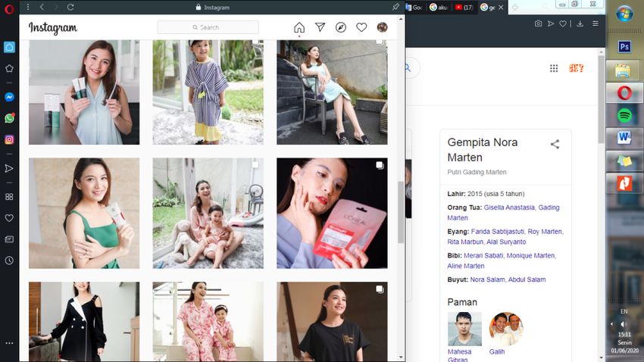The image size is (644, 362).
Task: Go back in the Instagram panel
Action: (42, 7)
